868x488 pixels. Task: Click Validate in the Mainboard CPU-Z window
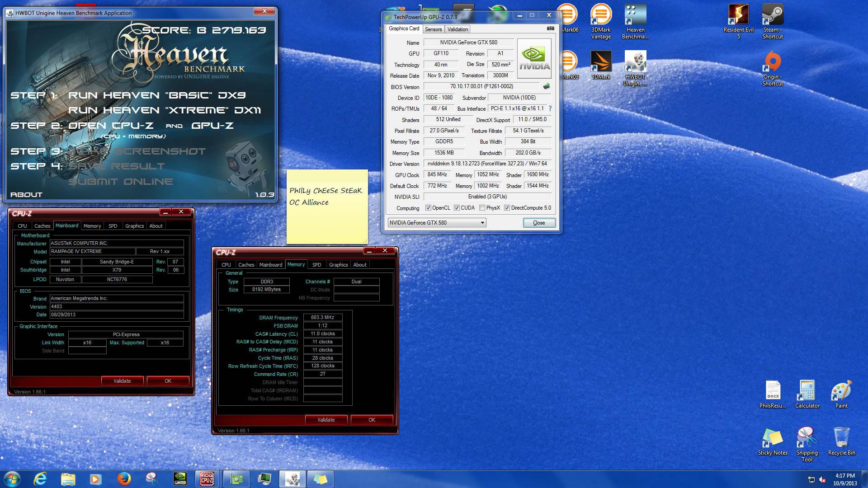tap(122, 381)
